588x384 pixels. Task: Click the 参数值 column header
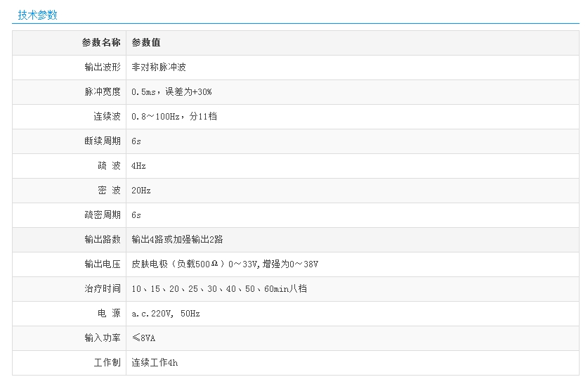[146, 43]
